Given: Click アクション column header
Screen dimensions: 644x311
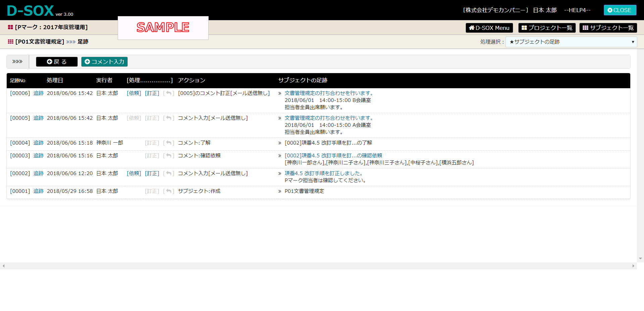Looking at the screenshot, I should click(x=192, y=81).
